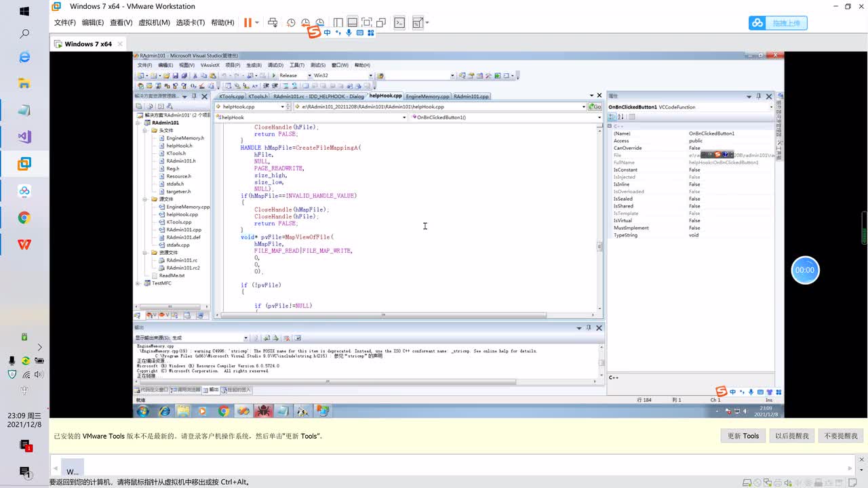Select ReadMe.txt in solution explorer
The height and width of the screenshot is (488, 868).
click(x=172, y=276)
